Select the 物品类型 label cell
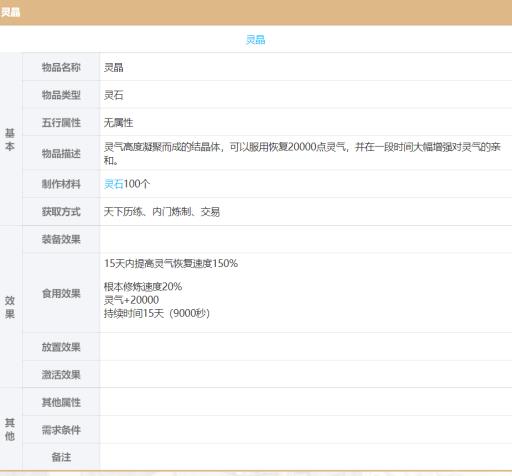 point(61,95)
